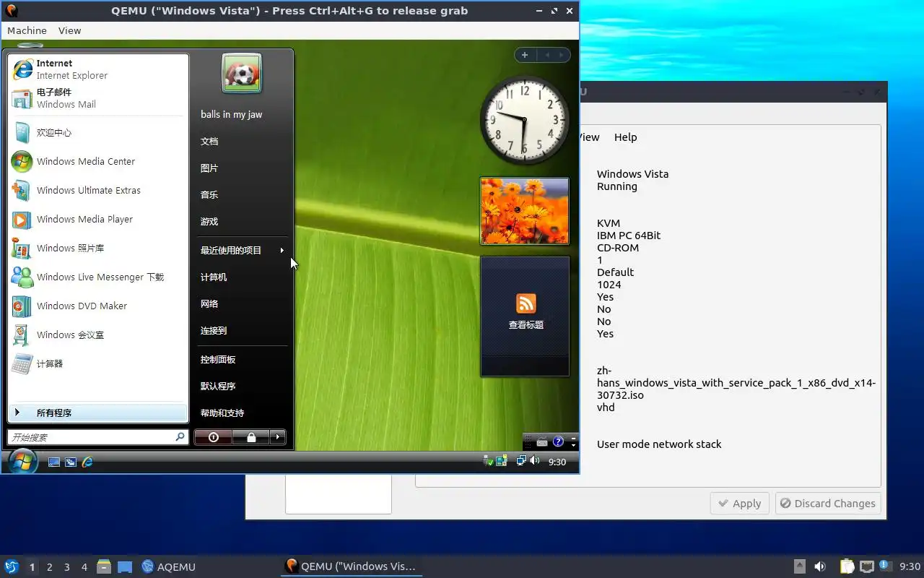Click the orange flowers slideshow gadget
This screenshot has height=578, width=924.
(525, 211)
